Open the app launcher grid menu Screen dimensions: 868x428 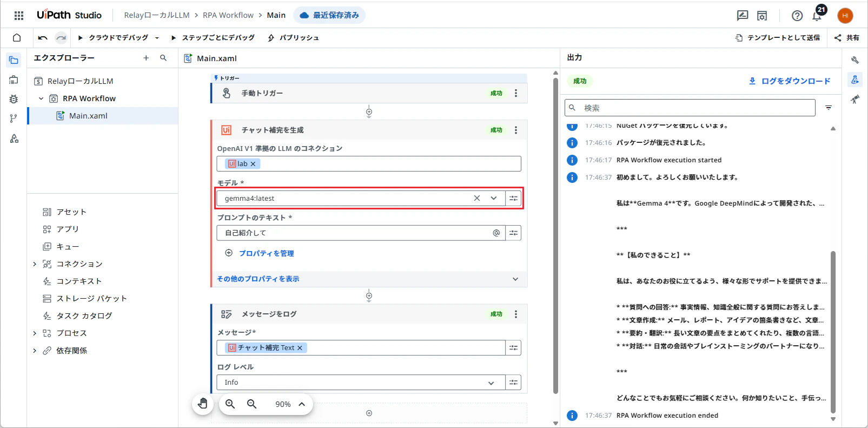pyautogui.click(x=19, y=15)
